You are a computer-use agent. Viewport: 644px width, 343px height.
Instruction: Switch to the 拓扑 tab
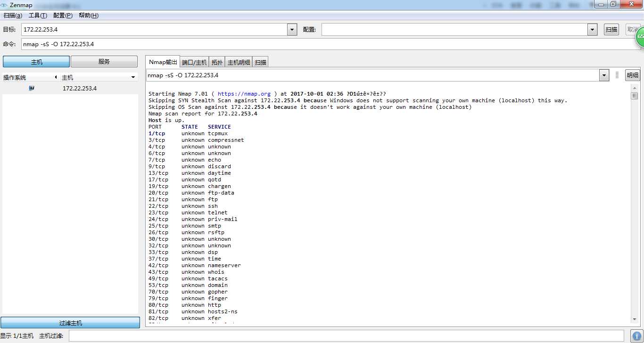point(217,62)
